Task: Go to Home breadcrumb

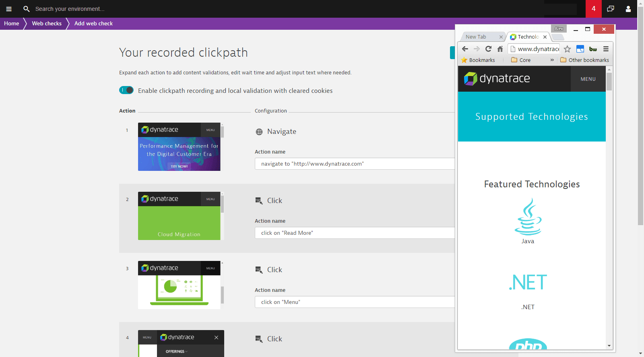Action: (x=12, y=23)
